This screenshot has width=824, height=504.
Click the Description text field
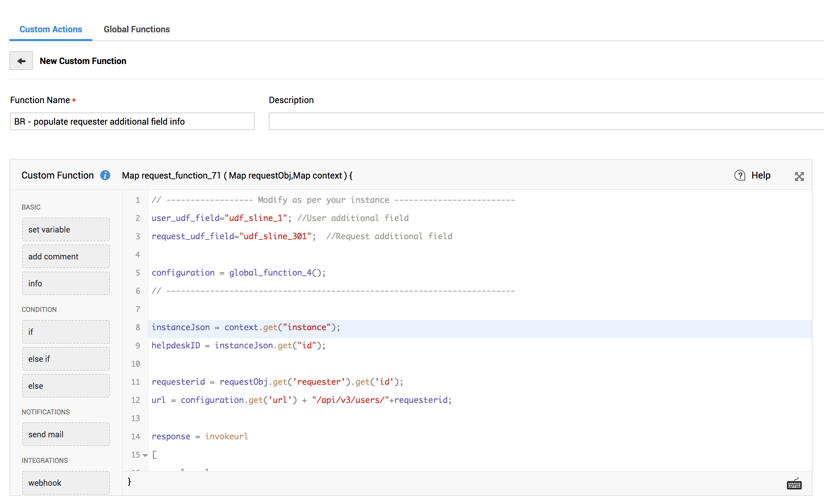pos(546,121)
